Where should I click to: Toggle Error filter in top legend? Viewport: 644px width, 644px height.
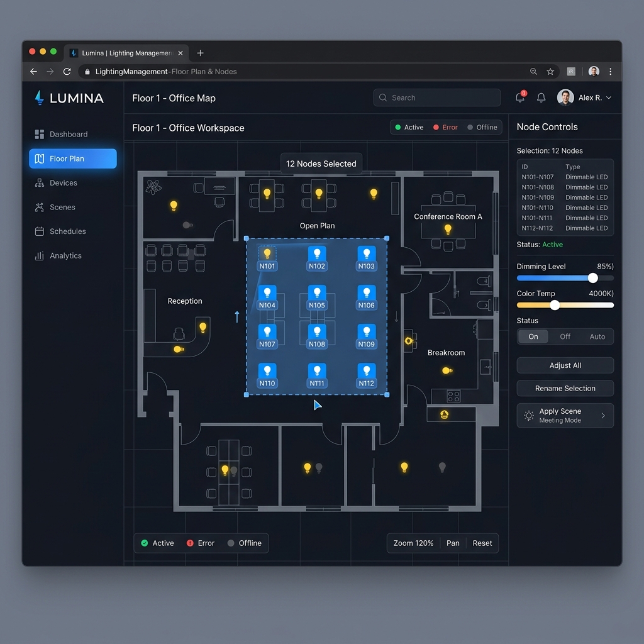click(x=445, y=127)
